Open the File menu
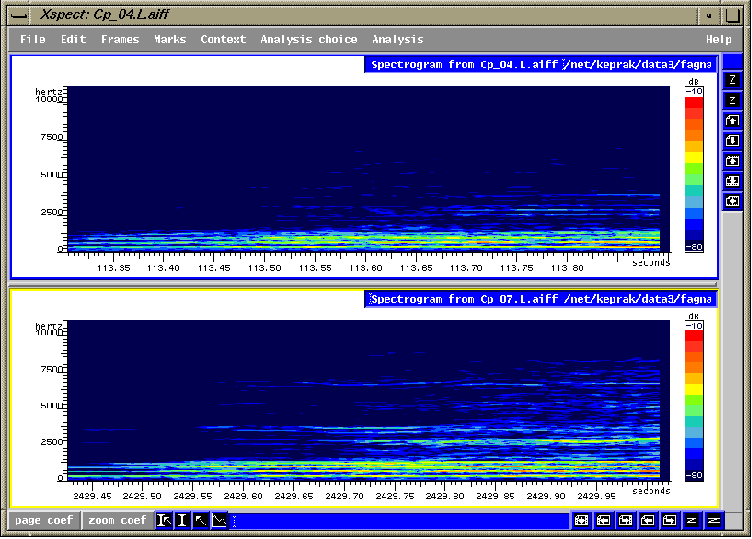Screen dimensions: 752x539 (x=33, y=39)
